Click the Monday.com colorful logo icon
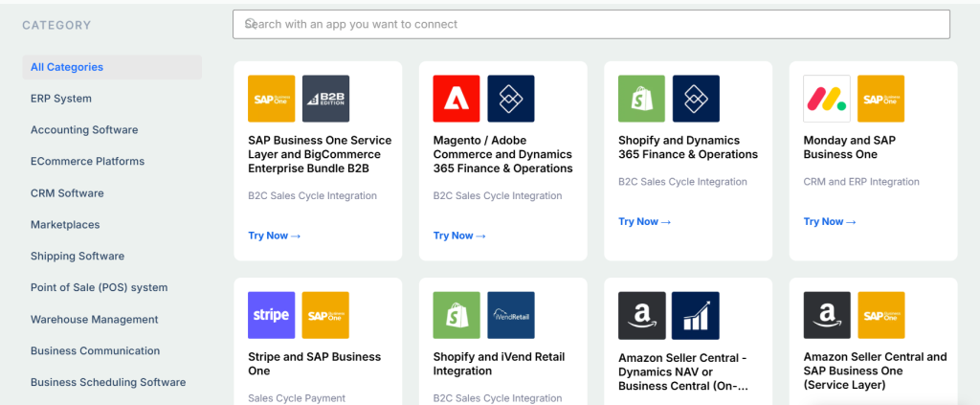 827,99
